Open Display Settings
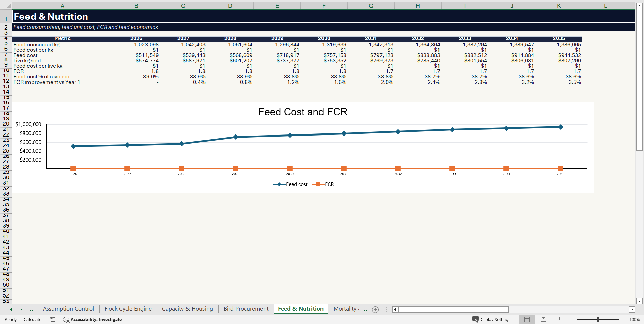This screenshot has width=644, height=324. point(491,319)
